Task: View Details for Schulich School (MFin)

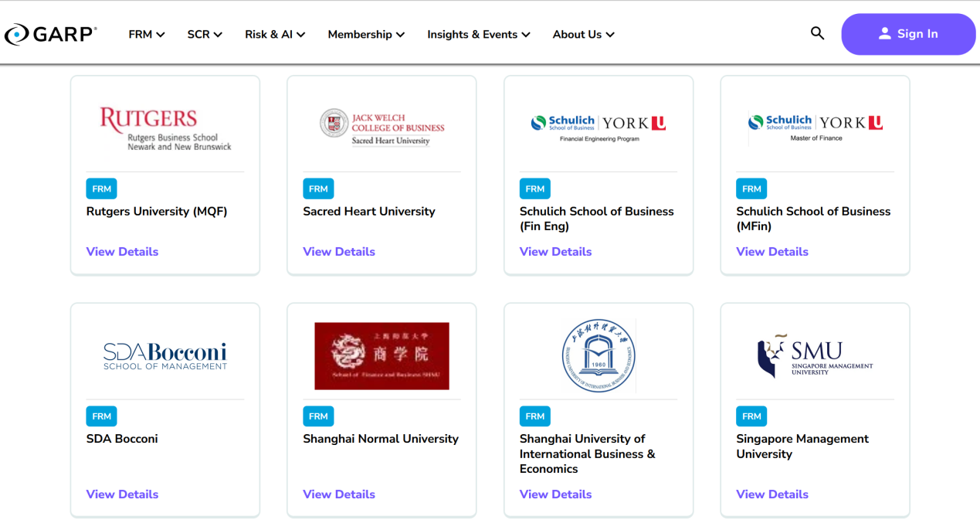Action: coord(772,252)
